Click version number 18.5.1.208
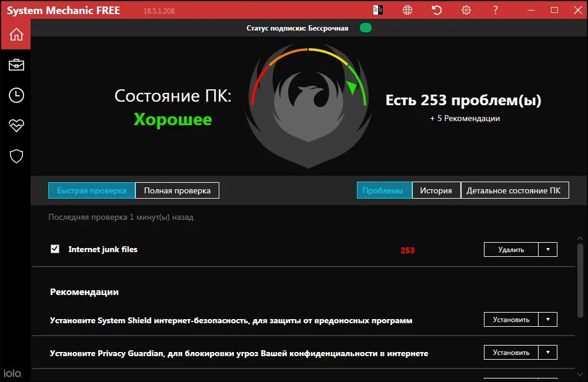 [159, 11]
